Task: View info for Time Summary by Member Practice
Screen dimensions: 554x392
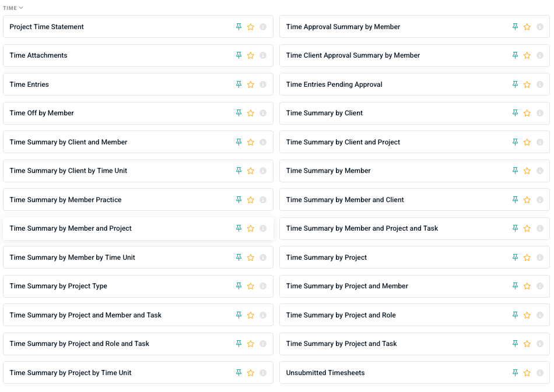Action: coord(263,200)
